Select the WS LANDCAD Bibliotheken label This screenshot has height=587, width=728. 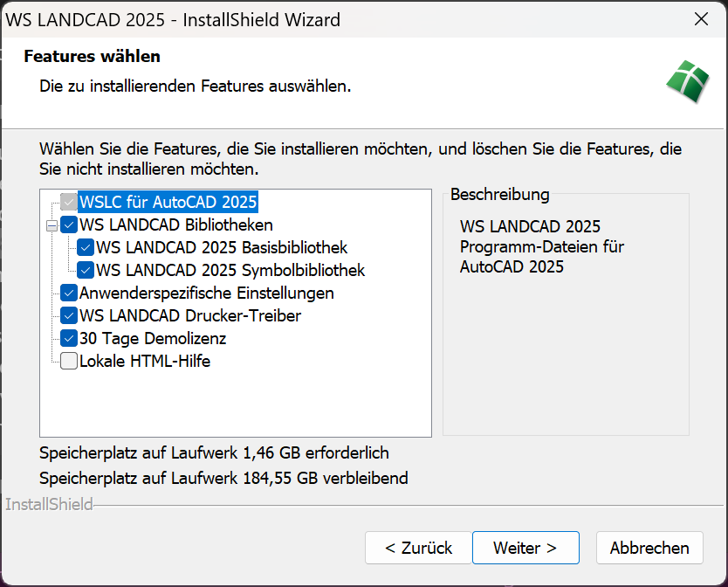(175, 225)
